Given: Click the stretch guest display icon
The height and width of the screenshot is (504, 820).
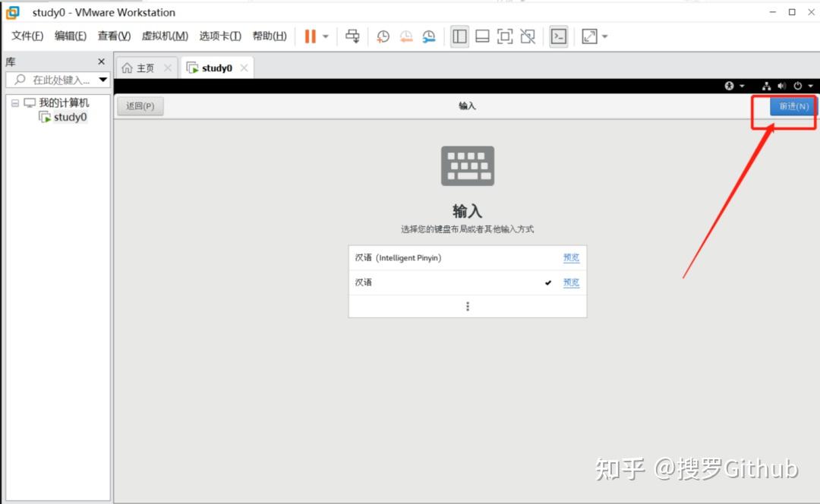Looking at the screenshot, I should point(589,36).
